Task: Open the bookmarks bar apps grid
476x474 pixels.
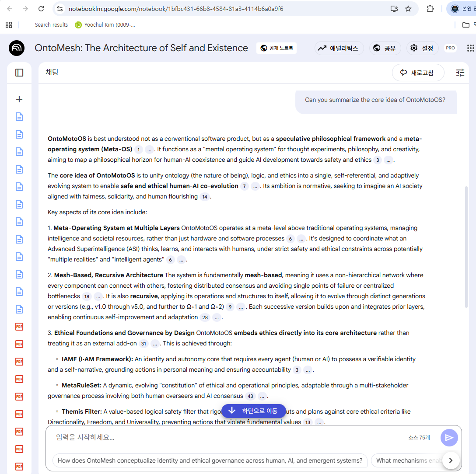Action: [9, 25]
